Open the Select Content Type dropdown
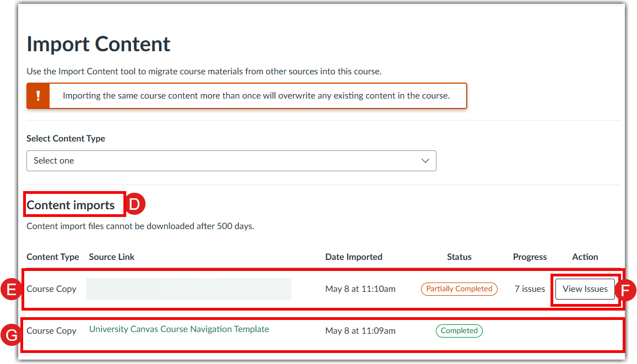Image resolution: width=637 pixels, height=364 pixels. (231, 161)
